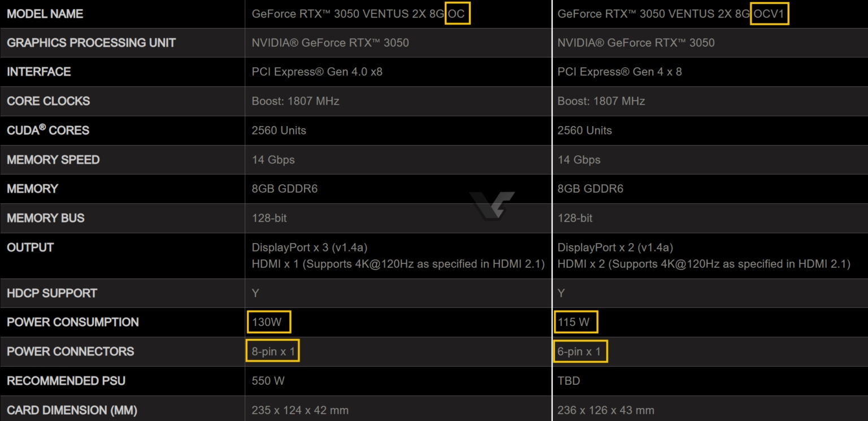Click the DisplayPort x 2 output text

pos(615,248)
